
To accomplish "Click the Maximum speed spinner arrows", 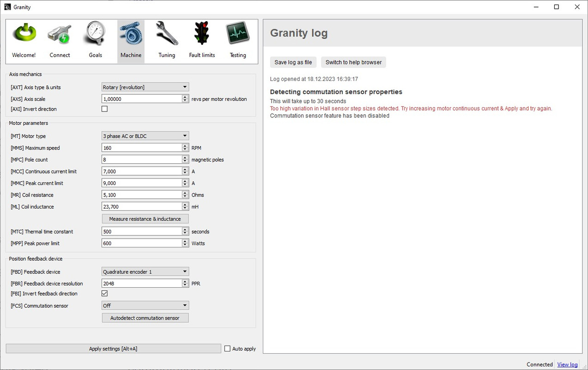I will pyautogui.click(x=185, y=148).
